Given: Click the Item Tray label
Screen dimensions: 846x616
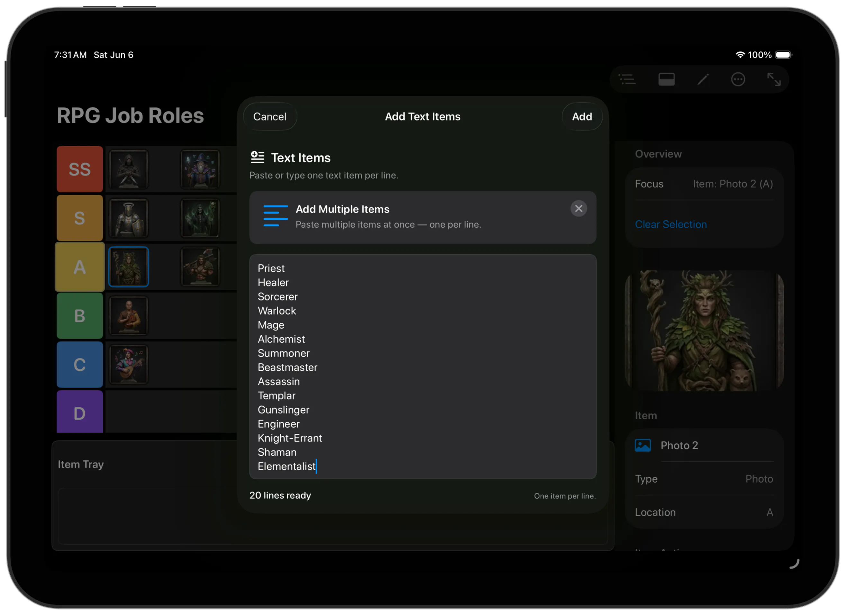Looking at the screenshot, I should click(81, 465).
